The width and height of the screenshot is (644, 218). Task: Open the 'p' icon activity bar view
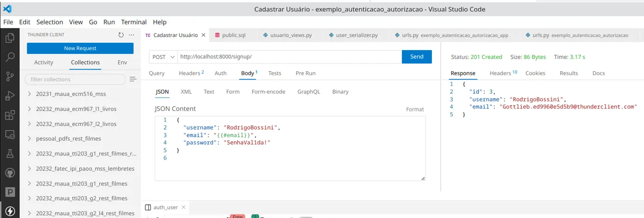pyautogui.click(x=10, y=192)
